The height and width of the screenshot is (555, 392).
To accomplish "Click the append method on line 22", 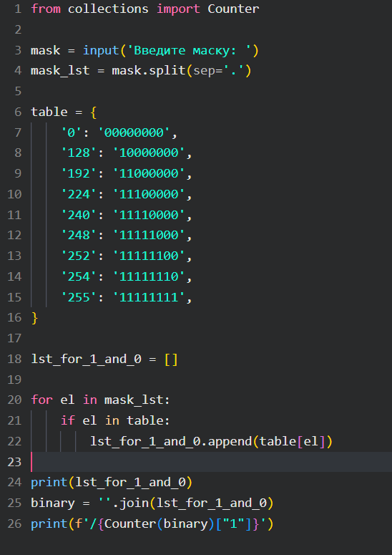I will coord(230,442).
